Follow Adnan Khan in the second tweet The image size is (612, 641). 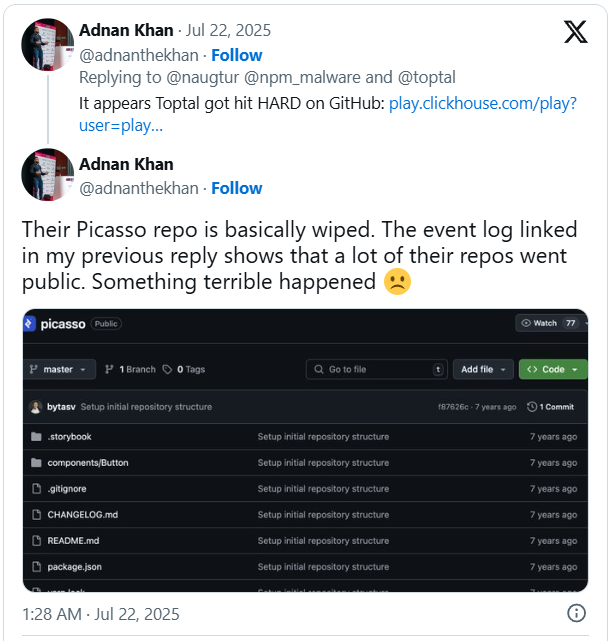236,188
